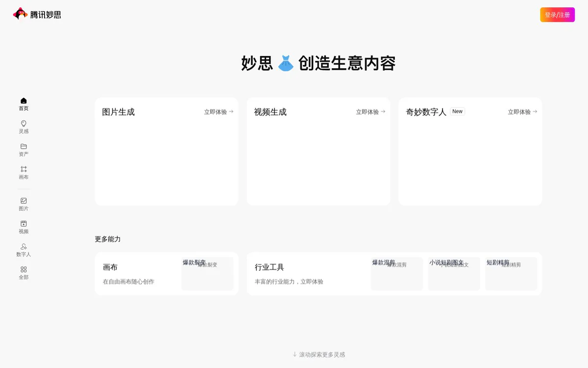Click the down arrow beside 滚动探索更多灵感
The image size is (588, 368).
click(295, 354)
